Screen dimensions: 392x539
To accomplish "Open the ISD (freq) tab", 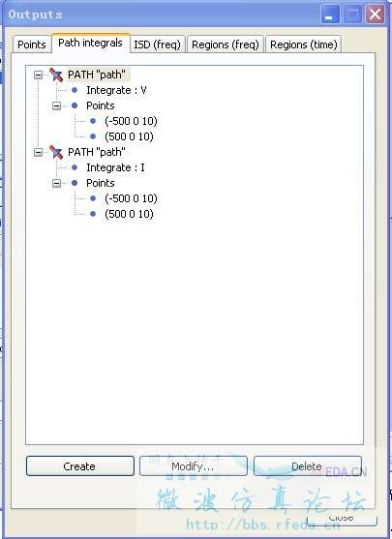I will [157, 45].
